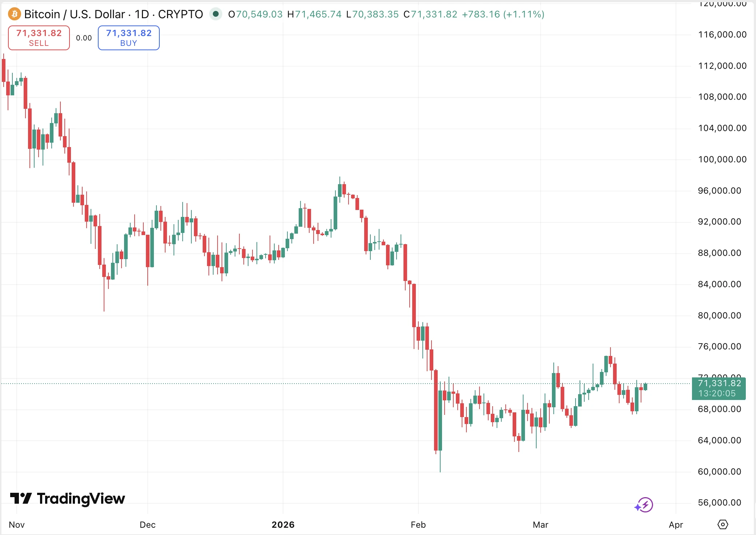Click the orange Bitcoin symbol logo
The height and width of the screenshot is (535, 756).
pos(15,14)
